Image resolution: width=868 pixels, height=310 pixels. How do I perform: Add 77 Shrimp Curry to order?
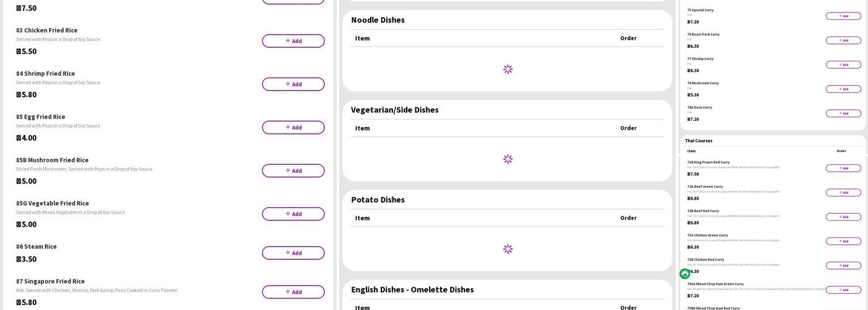pos(843,64)
